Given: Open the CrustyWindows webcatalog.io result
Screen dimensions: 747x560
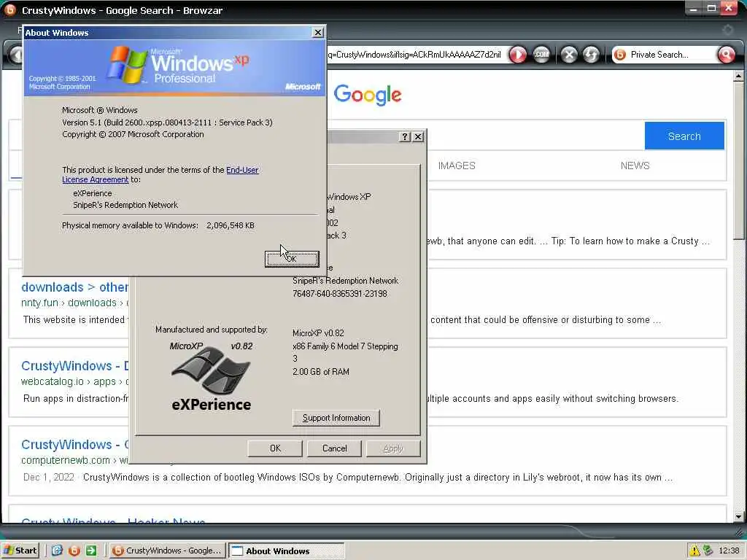Looking at the screenshot, I should (x=75, y=366).
